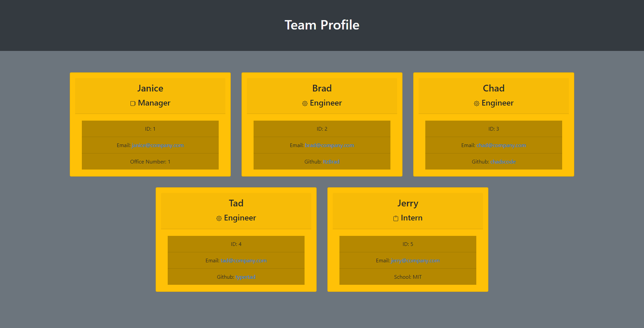Open chadscode Github profile link
Viewport: 644px width, 328px height.
tap(503, 162)
